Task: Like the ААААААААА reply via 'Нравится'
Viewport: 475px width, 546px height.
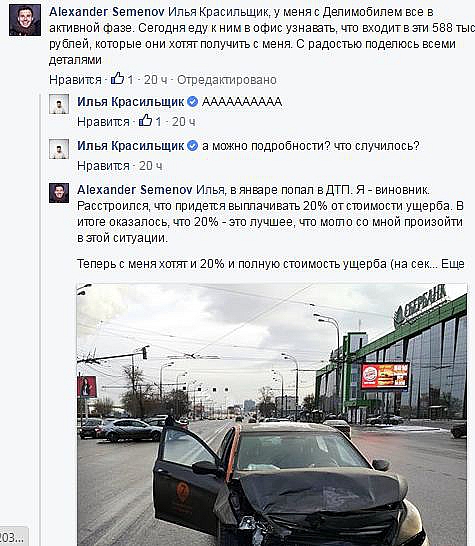Action: point(103,122)
